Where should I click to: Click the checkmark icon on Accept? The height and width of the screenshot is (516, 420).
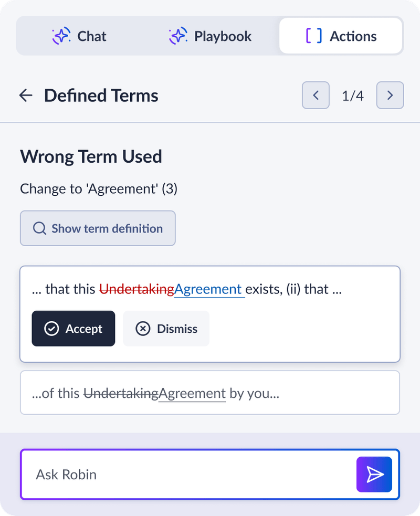point(51,329)
